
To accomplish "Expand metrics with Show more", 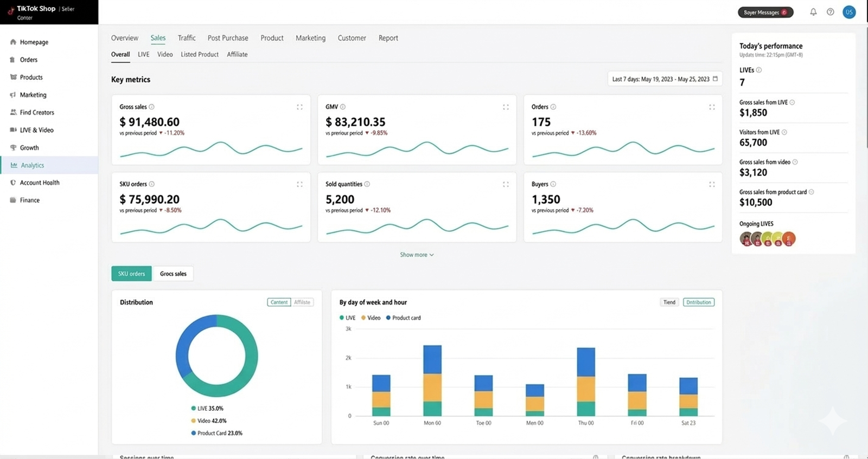I will (417, 255).
